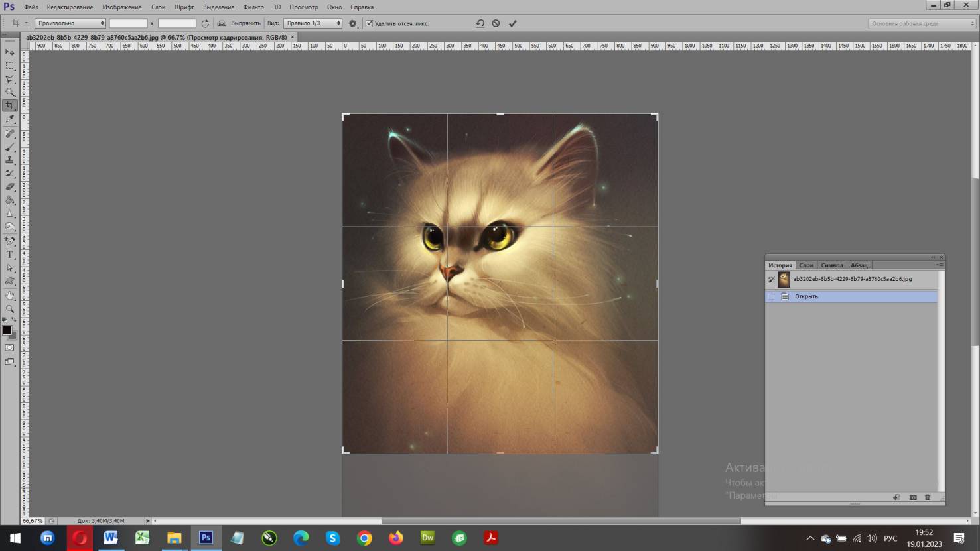The width and height of the screenshot is (980, 551).
Task: Select the Brush tool in the toolbox
Action: [x=10, y=147]
